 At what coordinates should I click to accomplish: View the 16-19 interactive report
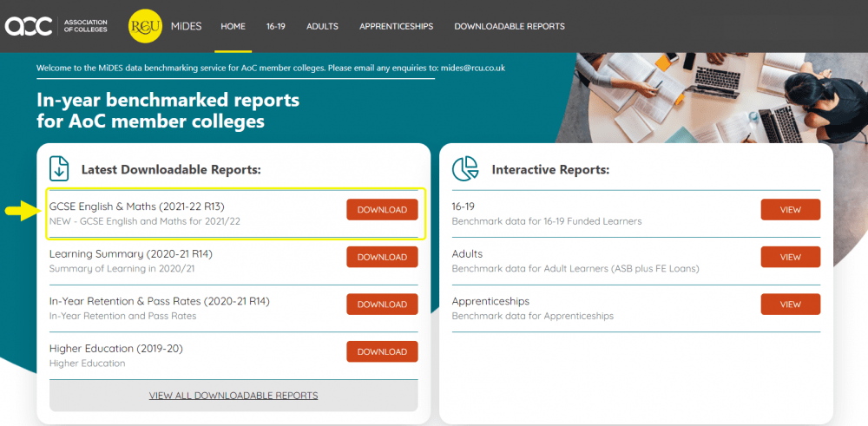[x=790, y=210]
